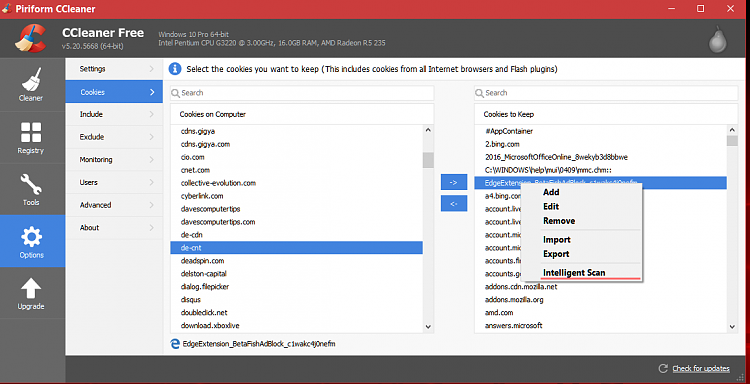Click magnifier icon in right Search box
This screenshot has width=750, height=384.
[x=480, y=93]
